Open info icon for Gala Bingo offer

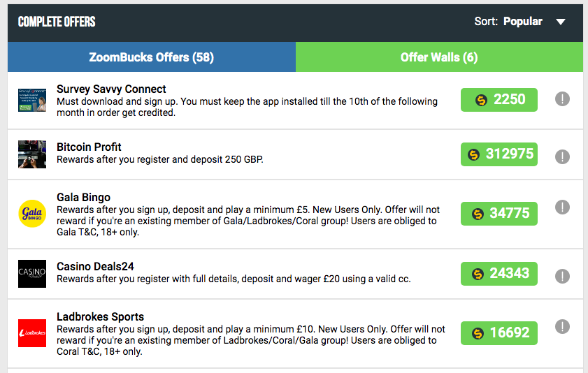click(x=562, y=207)
